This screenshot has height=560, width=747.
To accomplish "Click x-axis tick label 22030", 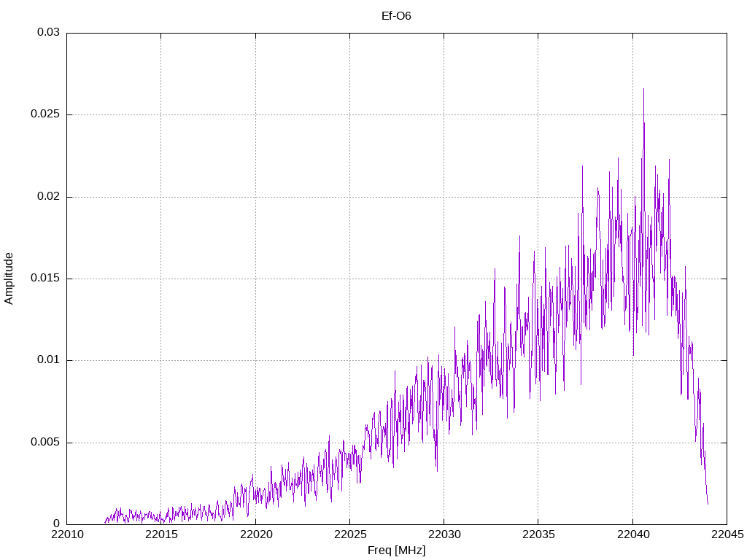I will 444,534.
